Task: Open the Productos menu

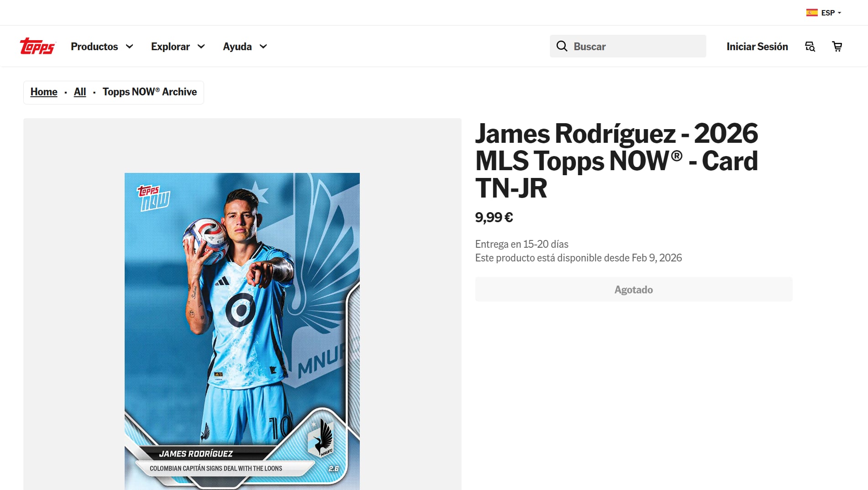Action: click(x=94, y=46)
